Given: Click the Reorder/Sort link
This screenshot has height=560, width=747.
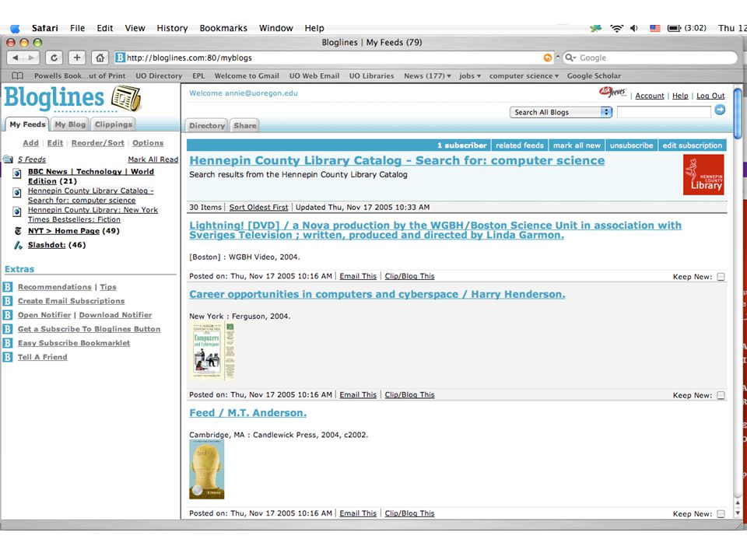Looking at the screenshot, I should [x=98, y=143].
